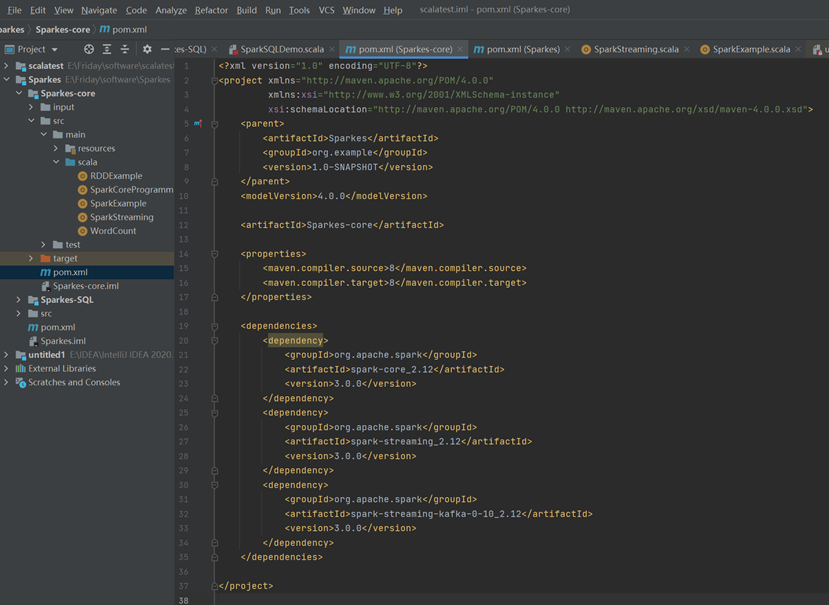This screenshot has height=605, width=829.
Task: Fold the dependencies block at line 19
Action: coord(215,326)
